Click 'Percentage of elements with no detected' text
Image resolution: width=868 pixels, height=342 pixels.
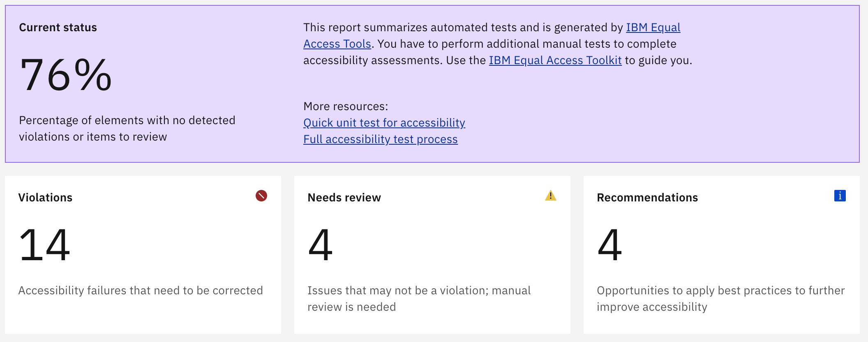127,120
